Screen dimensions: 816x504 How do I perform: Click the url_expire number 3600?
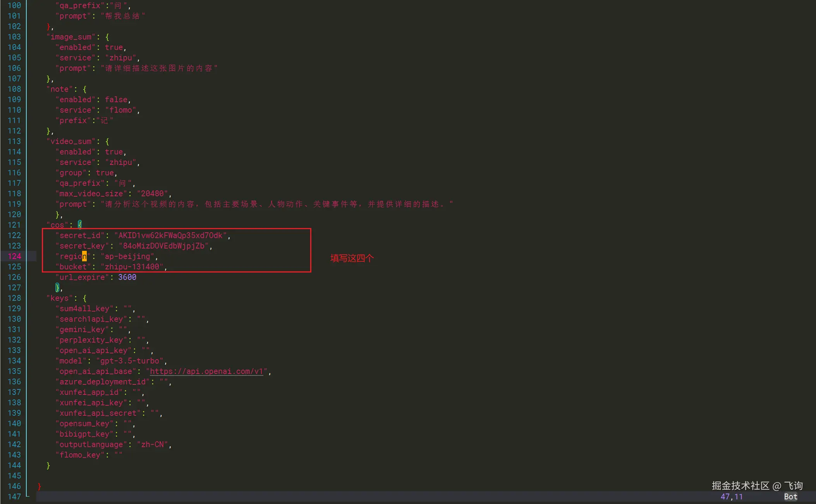(127, 277)
